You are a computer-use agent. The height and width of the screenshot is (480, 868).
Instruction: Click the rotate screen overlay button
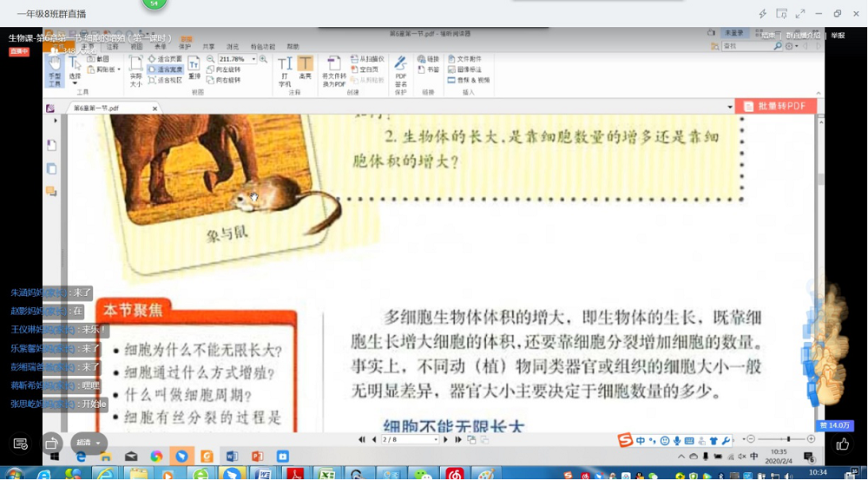click(x=51, y=443)
